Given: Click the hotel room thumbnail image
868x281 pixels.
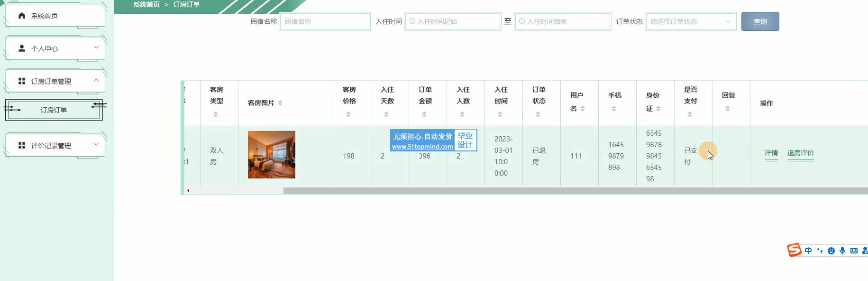Looking at the screenshot, I should (x=271, y=155).
